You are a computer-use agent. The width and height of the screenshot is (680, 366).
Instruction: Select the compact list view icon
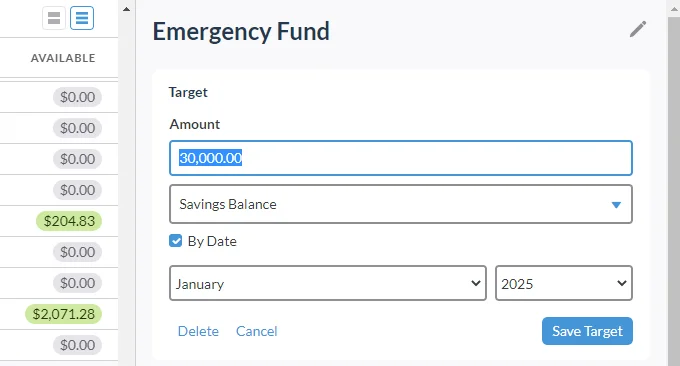(82, 18)
